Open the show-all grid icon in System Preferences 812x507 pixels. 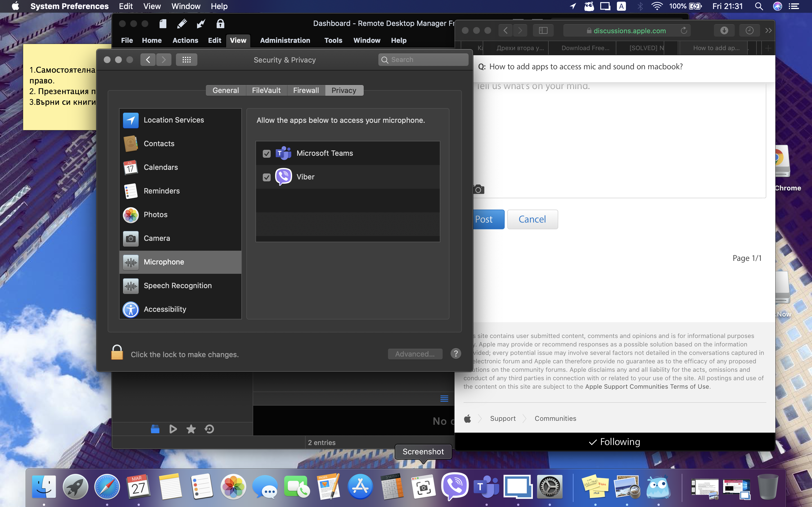tap(187, 60)
